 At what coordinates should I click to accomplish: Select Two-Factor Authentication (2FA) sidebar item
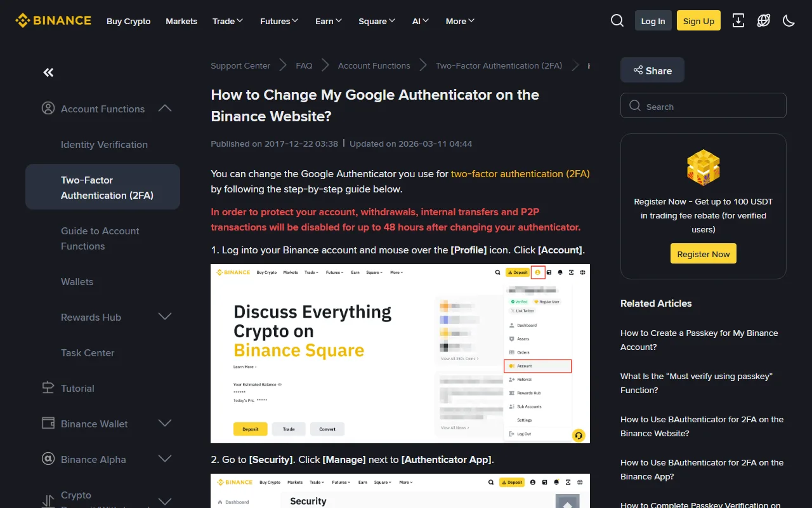(103, 187)
